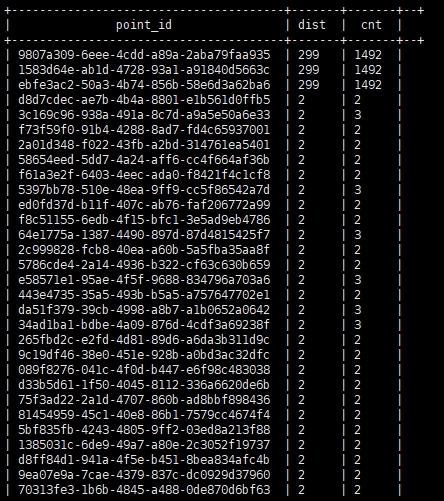
Task: Click cnt value in da51f379 row
Action: [x=357, y=310]
